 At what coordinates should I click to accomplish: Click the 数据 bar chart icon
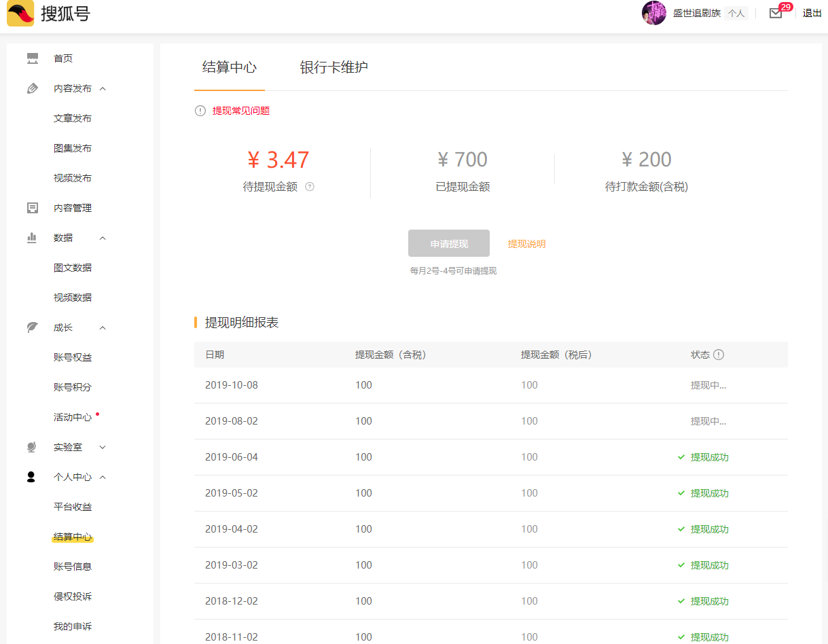pos(32,238)
